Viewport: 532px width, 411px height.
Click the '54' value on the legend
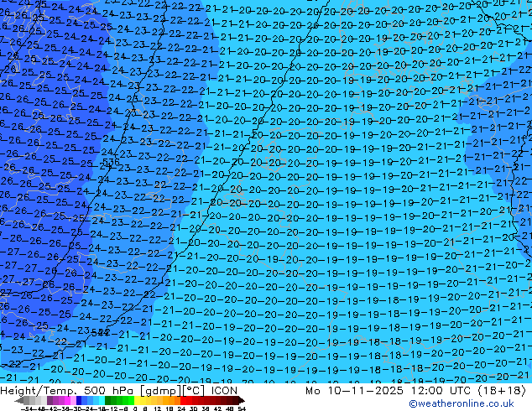242,408
